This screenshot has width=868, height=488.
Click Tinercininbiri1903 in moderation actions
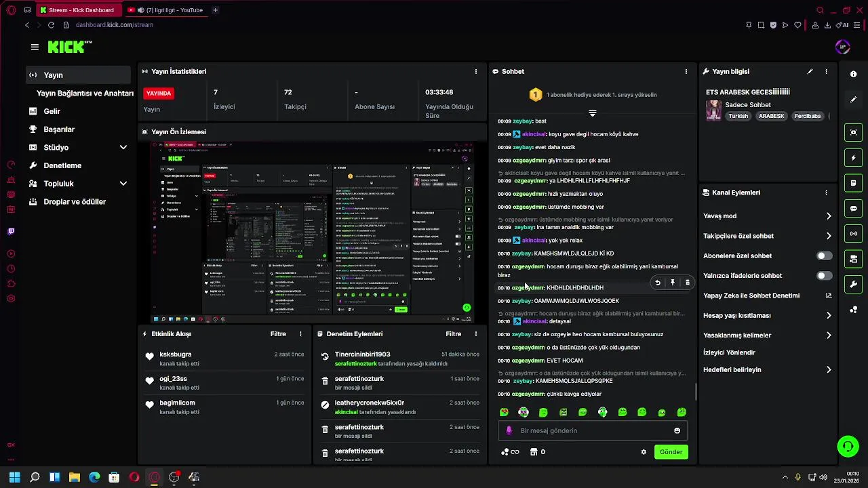(x=362, y=354)
